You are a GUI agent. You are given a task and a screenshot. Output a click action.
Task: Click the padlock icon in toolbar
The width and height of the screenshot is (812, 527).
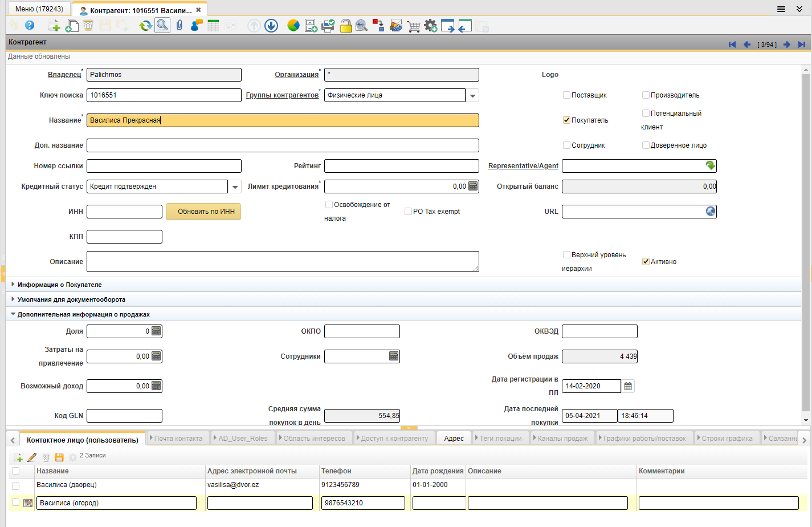click(x=345, y=26)
